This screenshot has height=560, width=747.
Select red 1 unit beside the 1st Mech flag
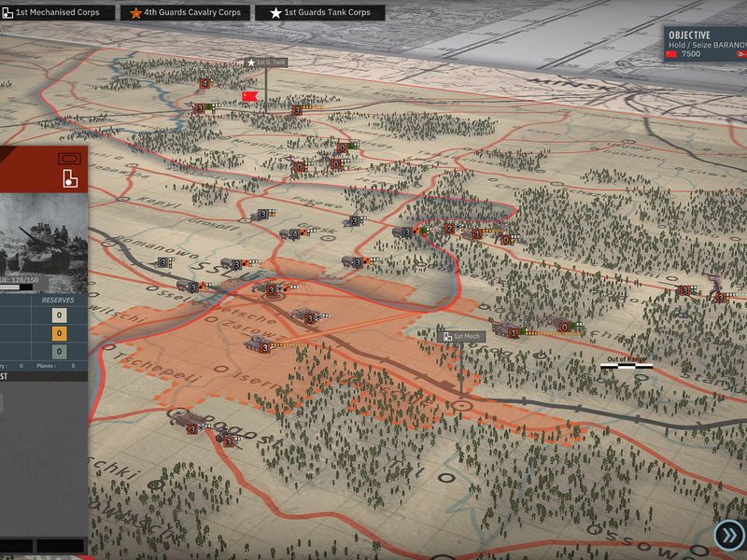point(513,332)
